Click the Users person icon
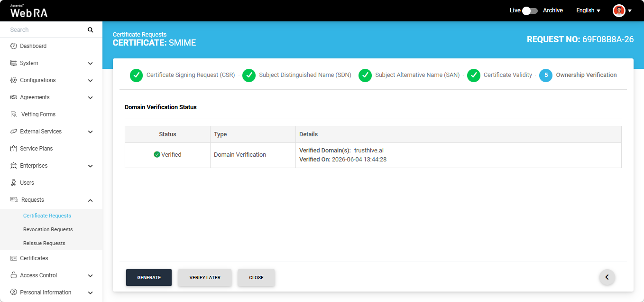Screen dimensions: 644x302 tap(14, 183)
